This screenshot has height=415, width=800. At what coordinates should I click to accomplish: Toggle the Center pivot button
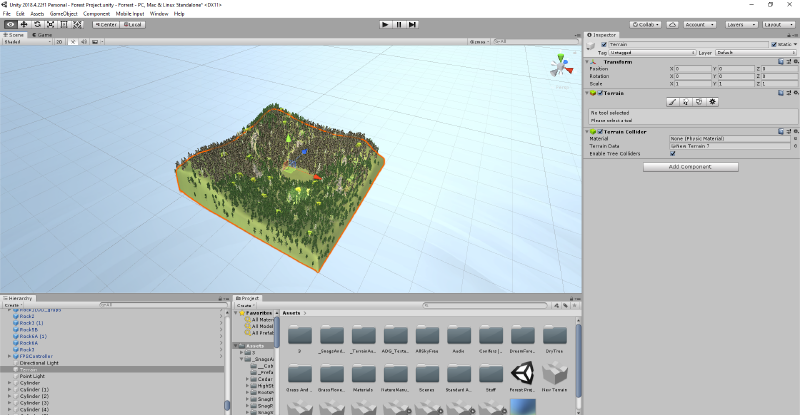107,24
